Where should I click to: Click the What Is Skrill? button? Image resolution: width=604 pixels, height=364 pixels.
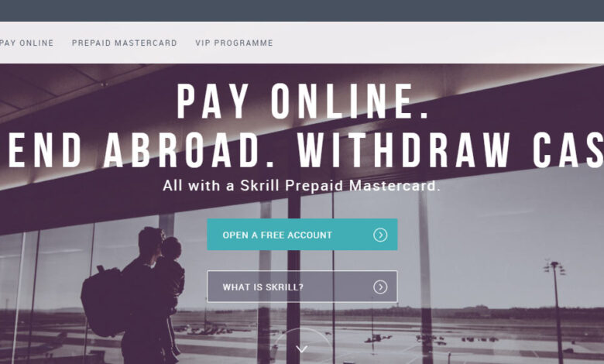tap(302, 287)
